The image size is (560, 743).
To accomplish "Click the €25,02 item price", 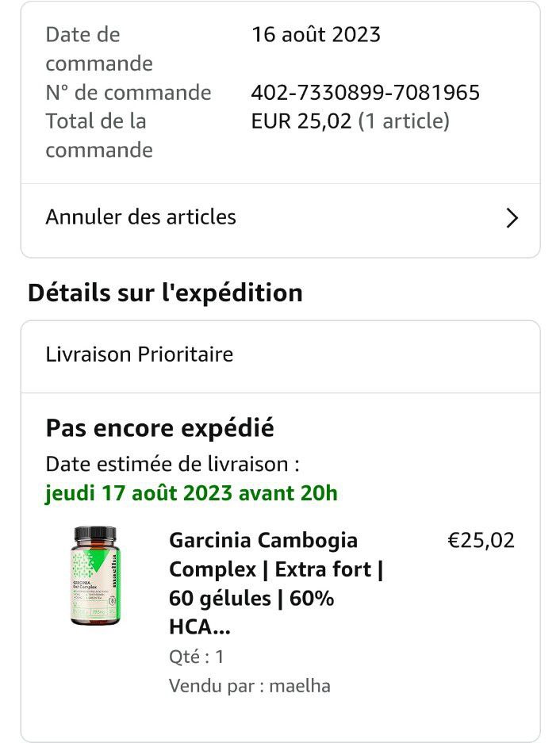I will tap(481, 541).
